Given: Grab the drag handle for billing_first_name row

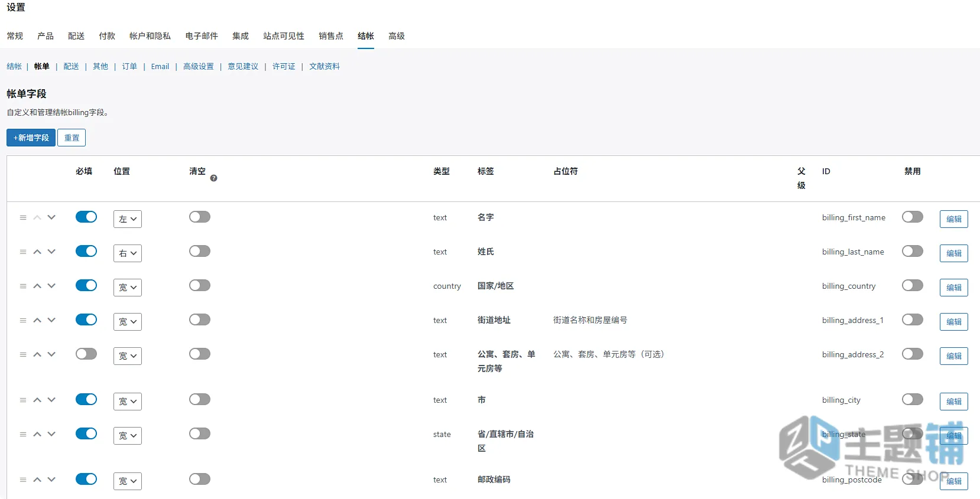Looking at the screenshot, I should 23,217.
